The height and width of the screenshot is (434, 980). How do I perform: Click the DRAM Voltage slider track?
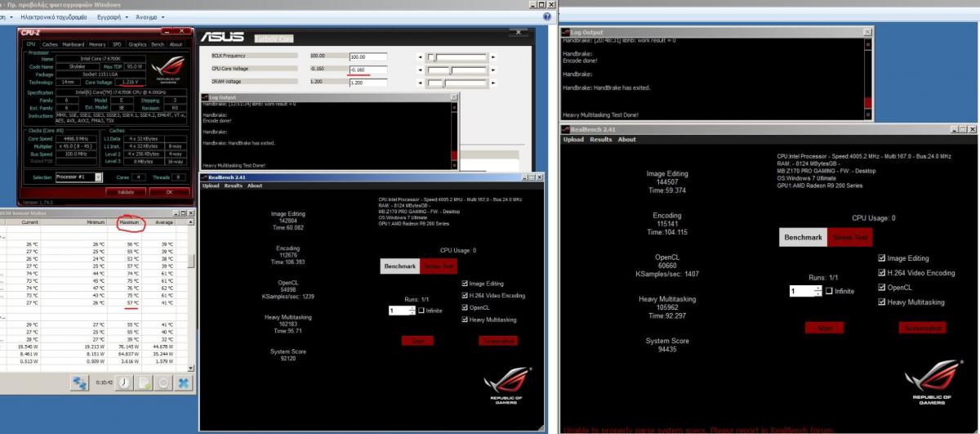[x=457, y=83]
